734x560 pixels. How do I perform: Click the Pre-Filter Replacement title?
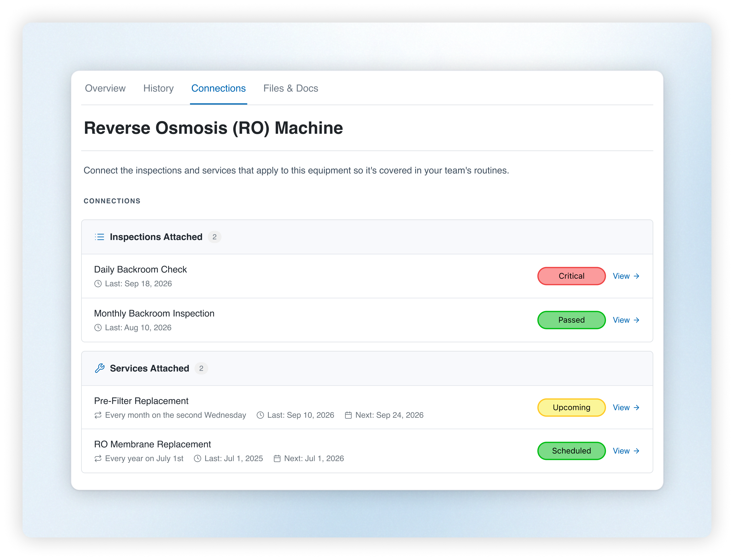pyautogui.click(x=141, y=401)
